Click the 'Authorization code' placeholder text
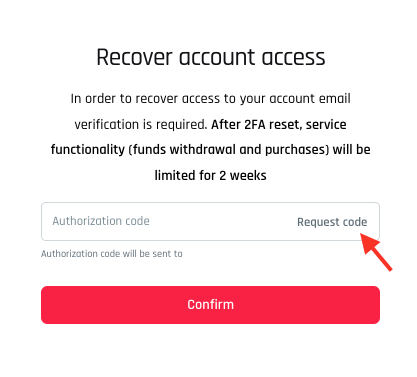The height and width of the screenshot is (377, 417). 101,221
